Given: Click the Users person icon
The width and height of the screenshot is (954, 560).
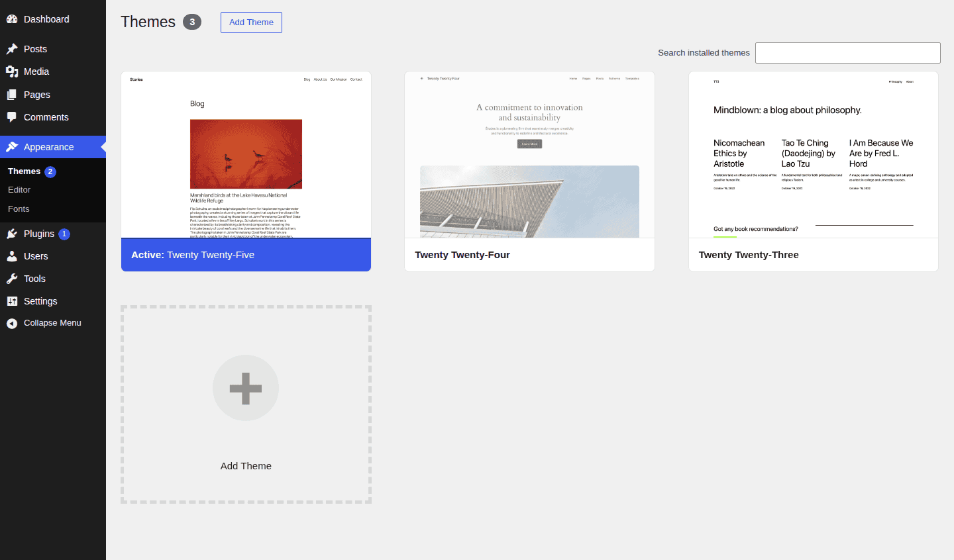Looking at the screenshot, I should click(12, 256).
